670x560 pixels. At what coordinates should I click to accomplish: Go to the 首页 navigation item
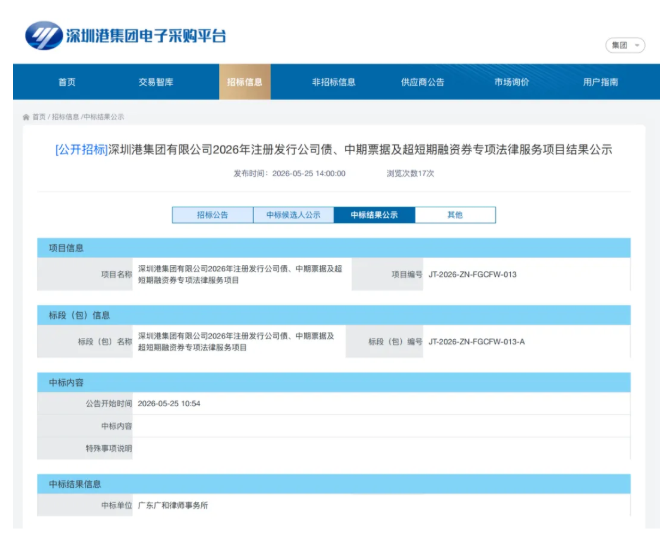tap(67, 82)
